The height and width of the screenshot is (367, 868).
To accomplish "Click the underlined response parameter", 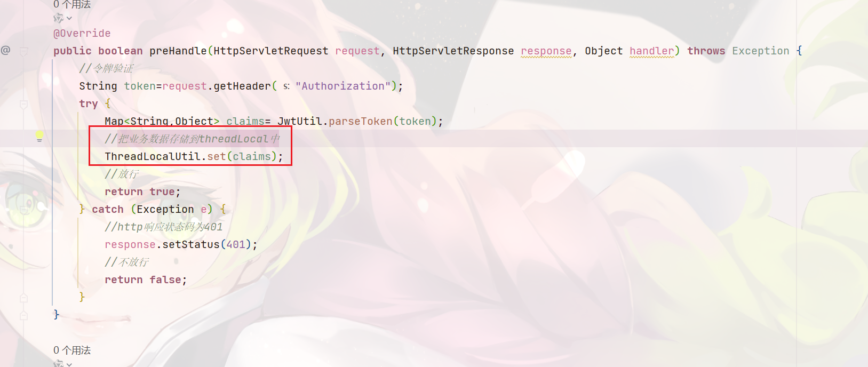I will tap(546, 51).
